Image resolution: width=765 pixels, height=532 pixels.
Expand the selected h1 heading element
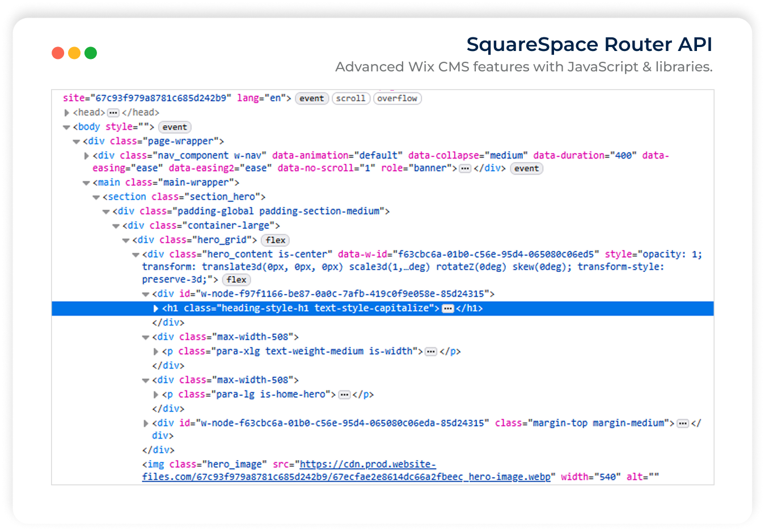coord(155,309)
